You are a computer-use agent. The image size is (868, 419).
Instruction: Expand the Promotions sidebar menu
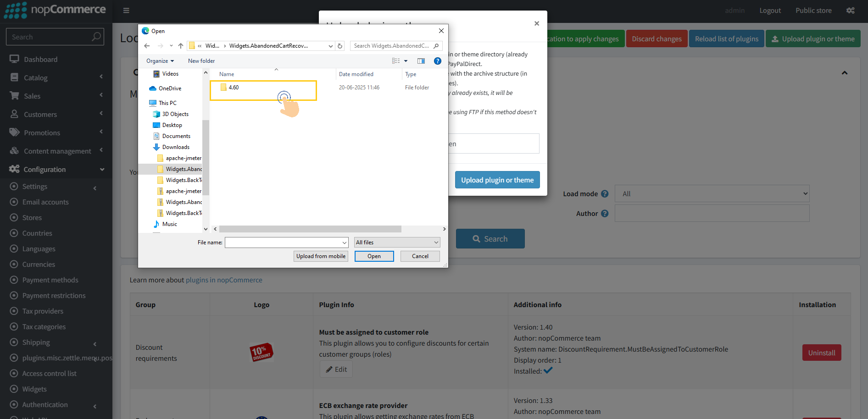(x=56, y=133)
